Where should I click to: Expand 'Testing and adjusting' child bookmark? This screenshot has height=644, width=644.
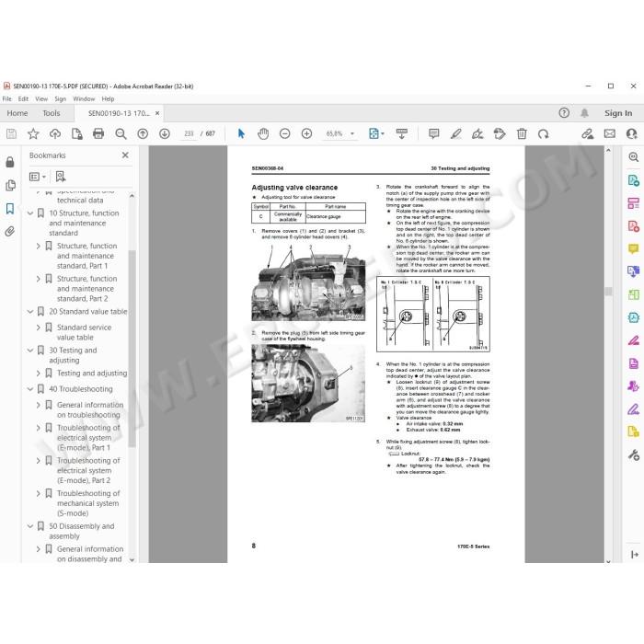pyautogui.click(x=39, y=374)
